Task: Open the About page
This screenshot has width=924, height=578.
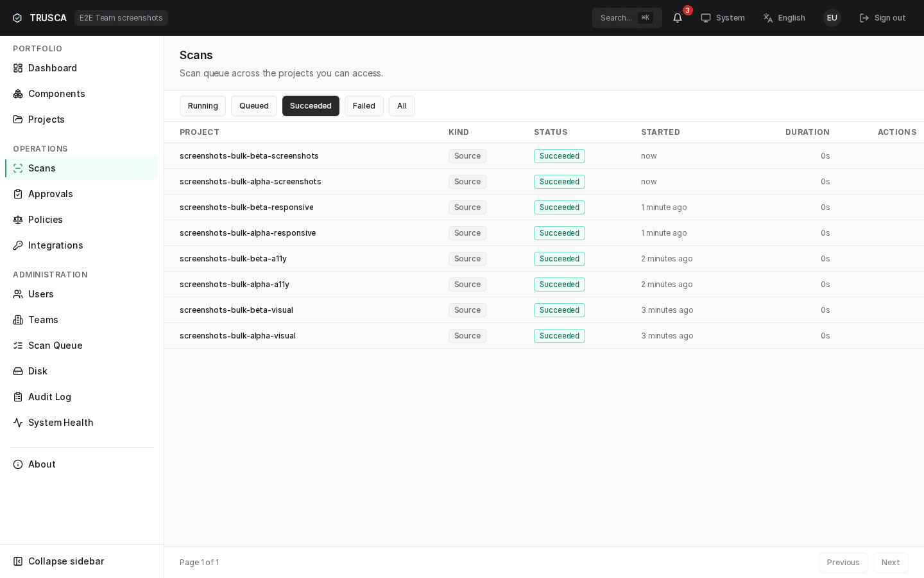Action: click(81, 464)
